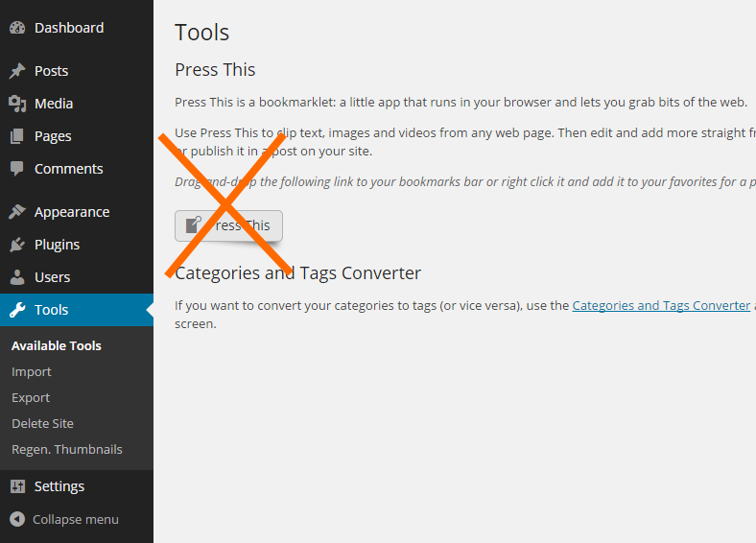Click the Plugins plug icon
Image resolution: width=756 pixels, height=543 pixels.
(x=17, y=245)
